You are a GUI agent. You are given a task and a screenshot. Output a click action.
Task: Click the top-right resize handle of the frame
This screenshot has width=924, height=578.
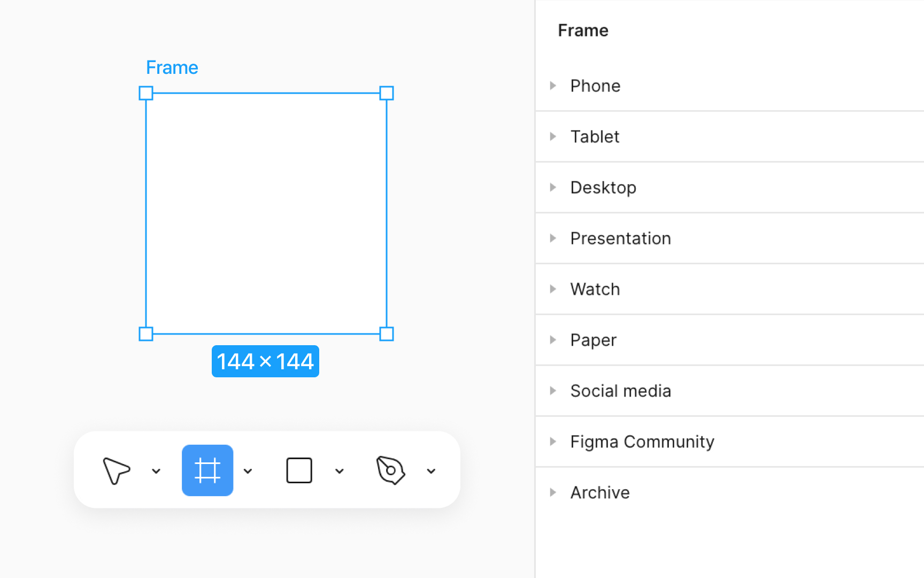click(x=387, y=93)
